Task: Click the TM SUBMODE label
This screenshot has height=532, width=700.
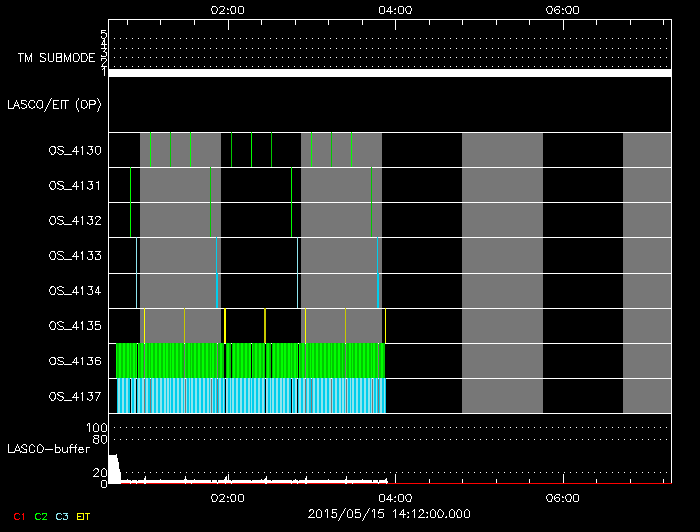Action: 58,58
